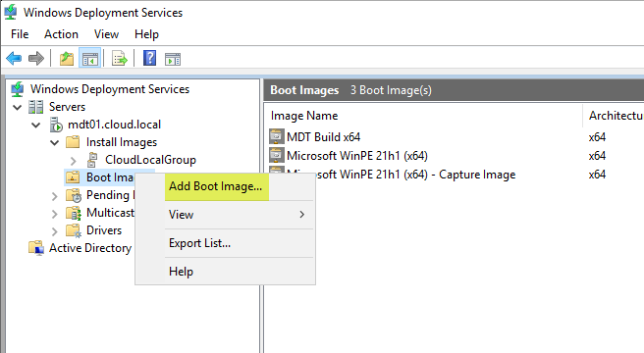Click the Drivers folder icon
Viewport: 644px width, 353px height.
point(74,230)
